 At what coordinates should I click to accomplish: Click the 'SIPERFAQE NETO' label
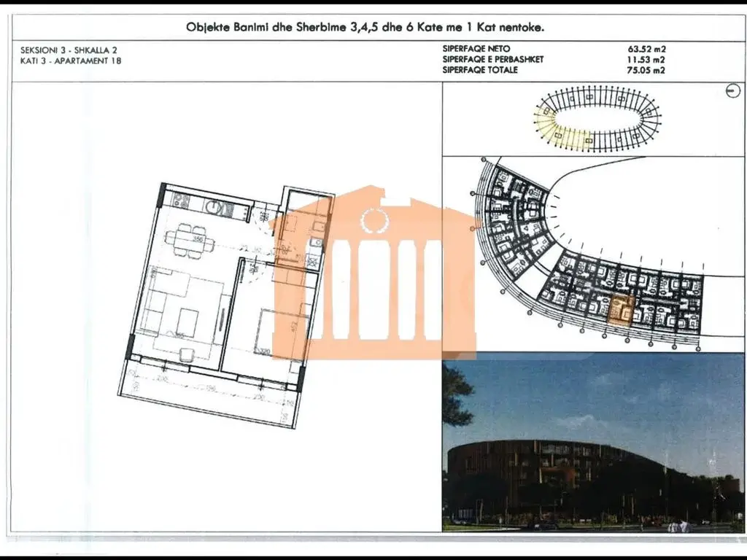[476, 49]
